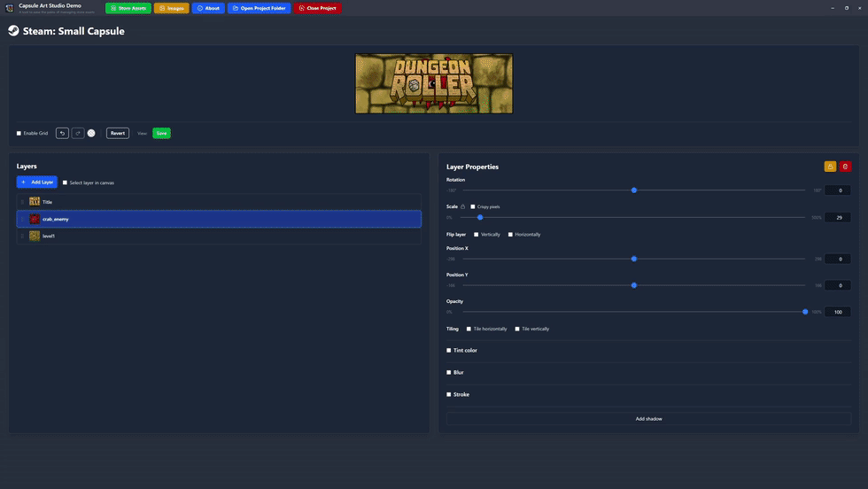Click the Dungeon Roller capsule preview

[x=433, y=83]
